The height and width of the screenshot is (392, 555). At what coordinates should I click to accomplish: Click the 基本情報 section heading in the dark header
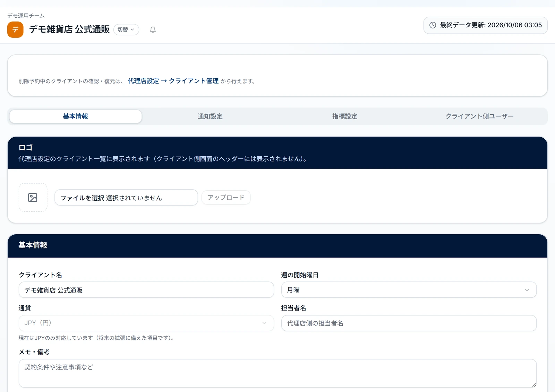tap(33, 245)
